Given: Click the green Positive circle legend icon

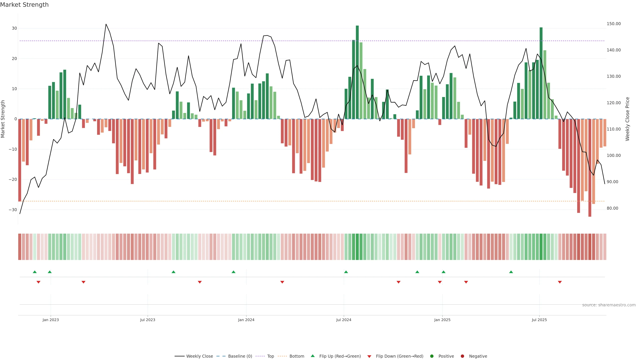Looking at the screenshot, I should pos(432,356).
